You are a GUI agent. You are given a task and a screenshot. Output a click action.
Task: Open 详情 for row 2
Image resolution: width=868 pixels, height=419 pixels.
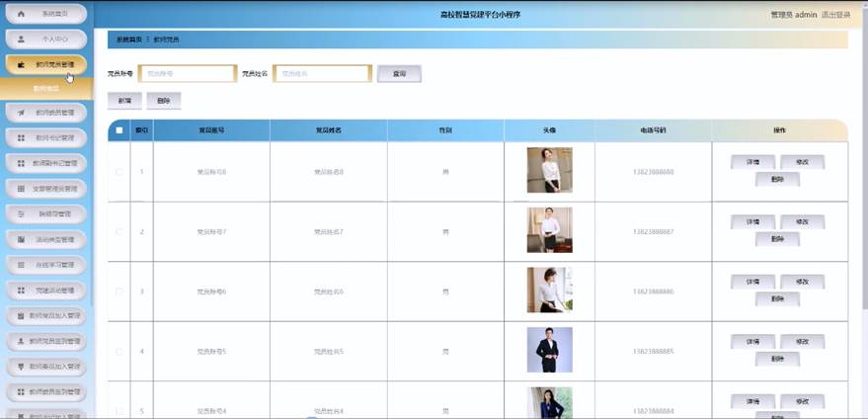(752, 221)
